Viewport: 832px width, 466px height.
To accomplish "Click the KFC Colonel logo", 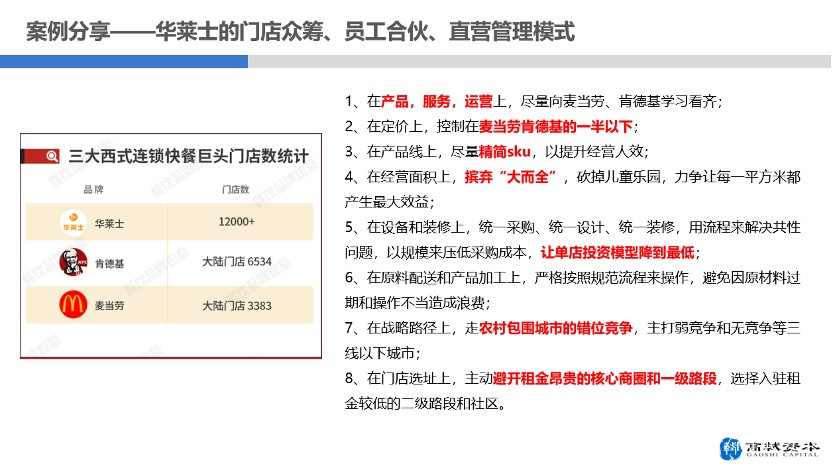I will point(73,262).
